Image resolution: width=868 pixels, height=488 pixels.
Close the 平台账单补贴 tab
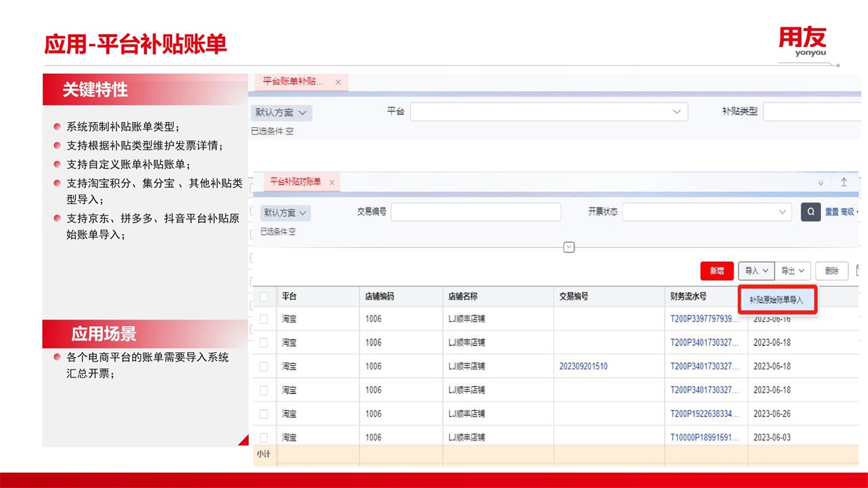[x=338, y=82]
